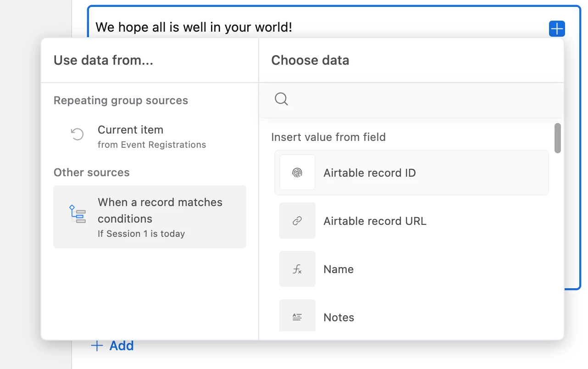Click the 'If Session 1 is today' subtitle
Screen dimensions: 588x369
[141, 234]
